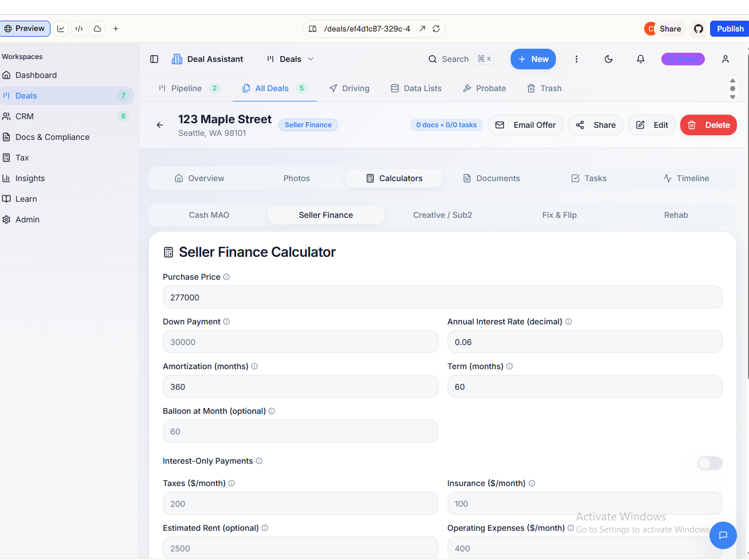
Task: Open the chat bubble in bottom right corner
Action: (x=723, y=535)
